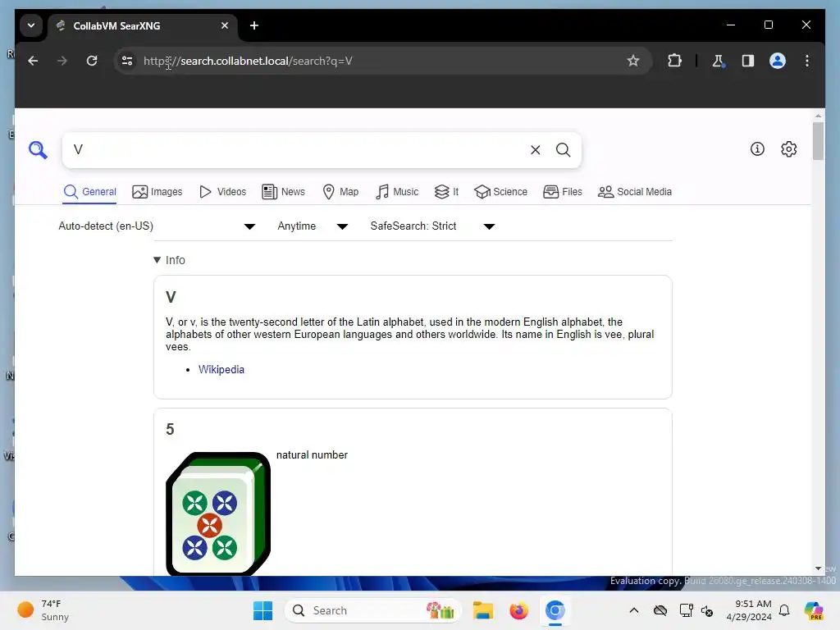Click the address bar URL

pos(248,61)
